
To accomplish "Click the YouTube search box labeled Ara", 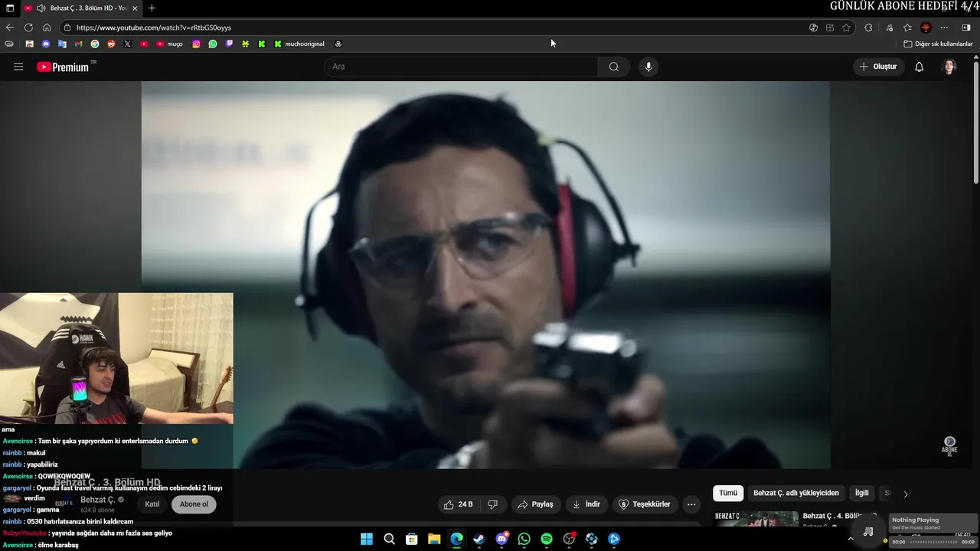I will coord(462,67).
